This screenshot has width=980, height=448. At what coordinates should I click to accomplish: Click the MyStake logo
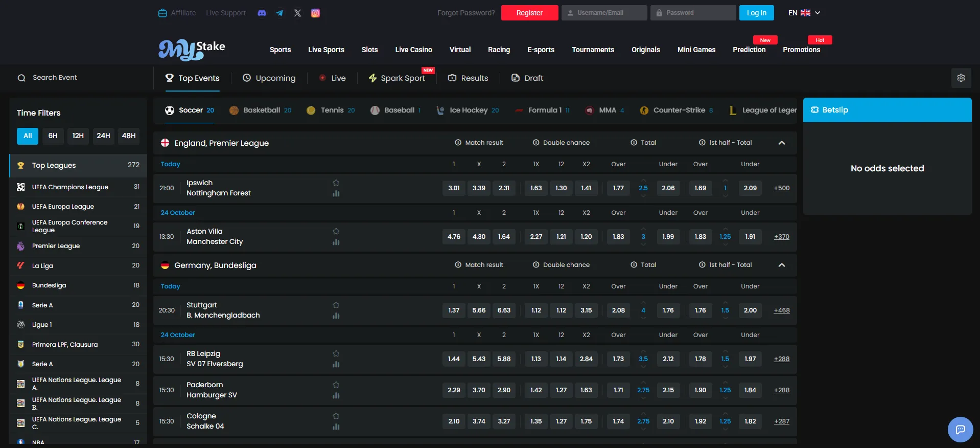192,50
